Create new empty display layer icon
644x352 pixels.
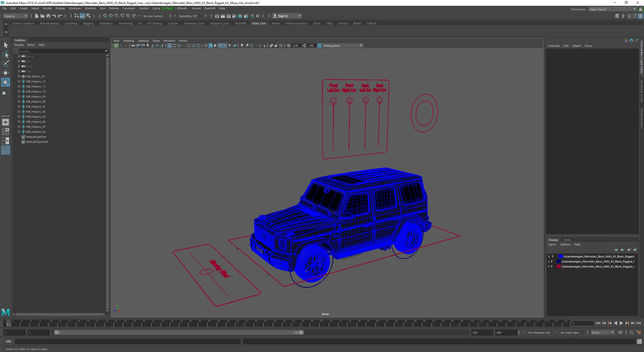point(629,250)
